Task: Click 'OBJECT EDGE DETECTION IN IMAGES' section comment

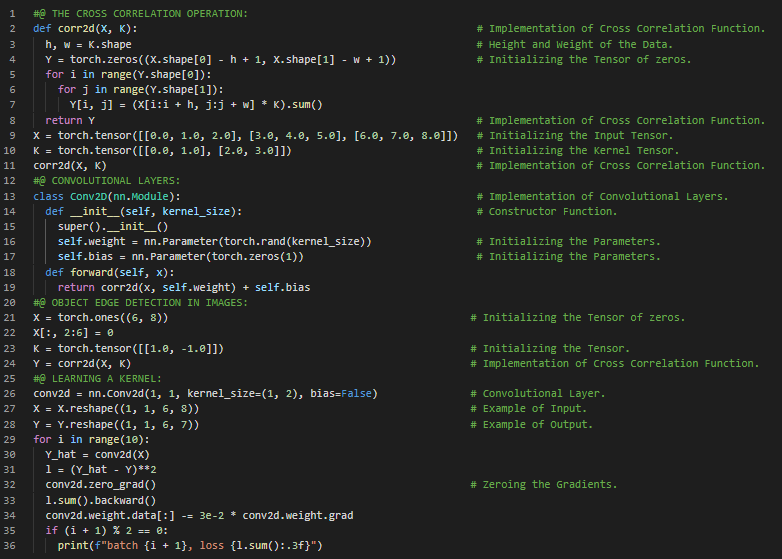Action: click(x=140, y=302)
